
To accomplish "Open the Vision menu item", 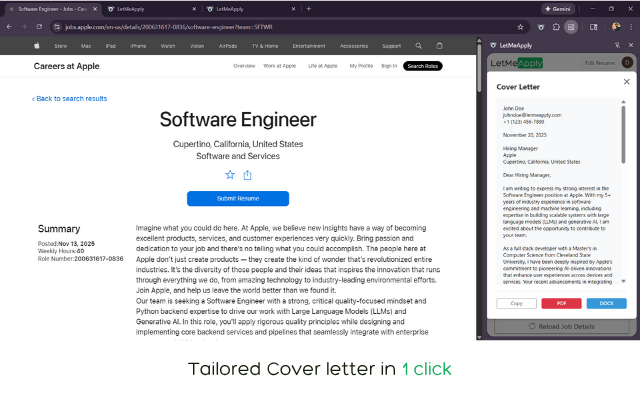I will [x=197, y=46].
